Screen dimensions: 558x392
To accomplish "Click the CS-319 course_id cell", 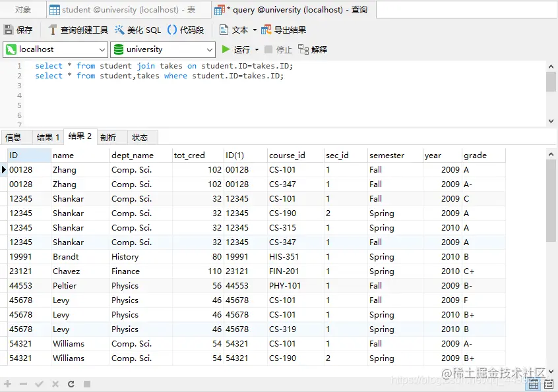I will [295, 329].
